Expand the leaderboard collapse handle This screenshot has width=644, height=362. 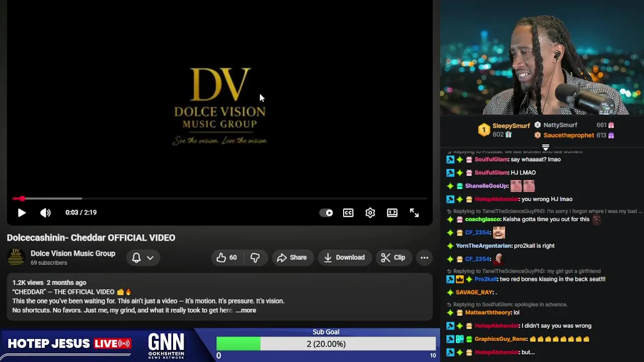[x=545, y=147]
